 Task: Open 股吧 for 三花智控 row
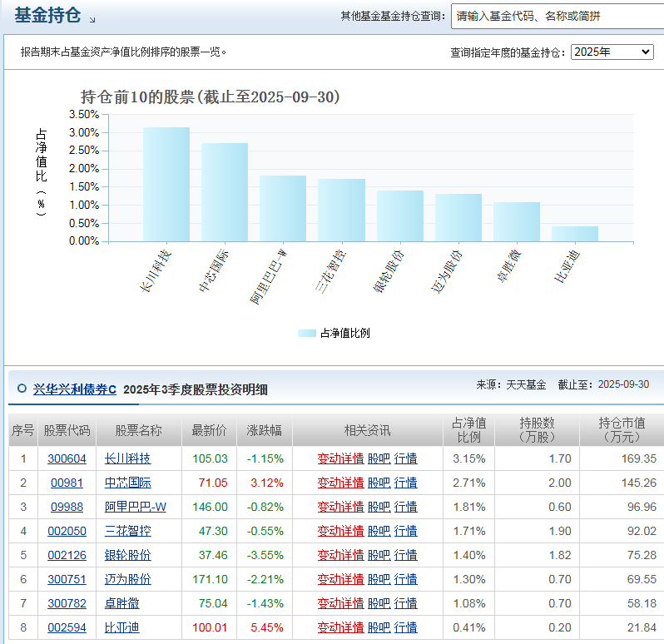[x=379, y=531]
